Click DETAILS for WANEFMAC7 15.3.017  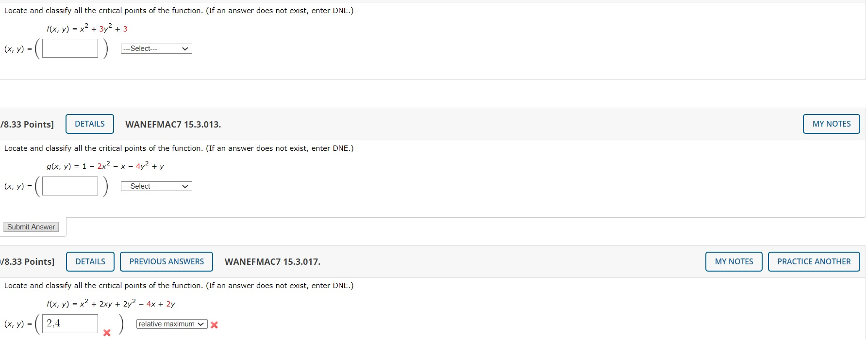click(90, 261)
